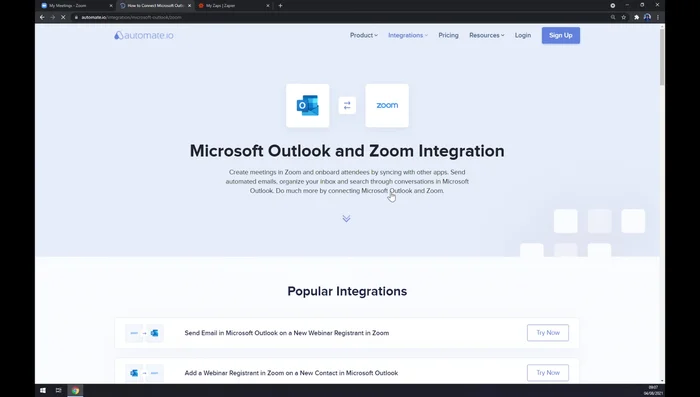Click the Login link
700x397 pixels.
click(523, 35)
